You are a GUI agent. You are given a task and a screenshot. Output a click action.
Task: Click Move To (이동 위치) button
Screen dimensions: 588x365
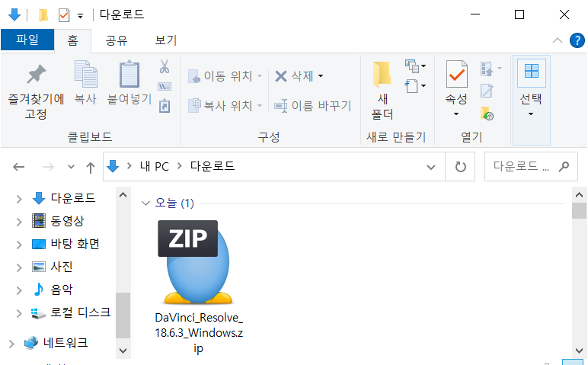pyautogui.click(x=225, y=76)
